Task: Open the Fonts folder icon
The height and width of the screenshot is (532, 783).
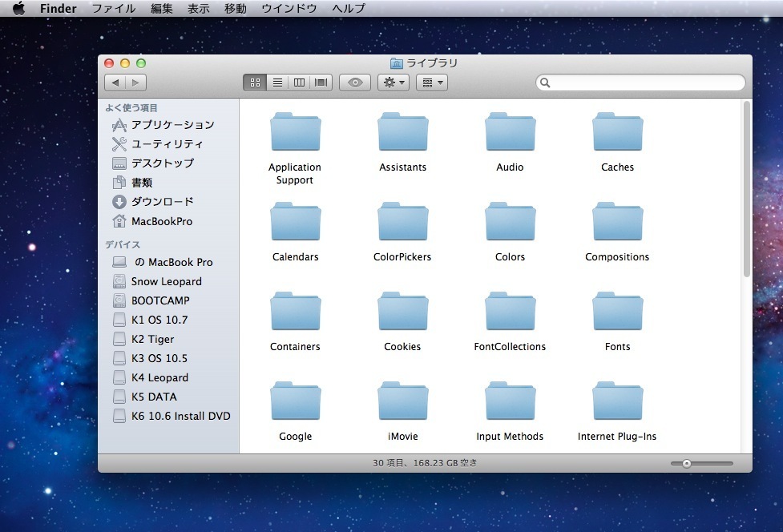Action: point(617,312)
